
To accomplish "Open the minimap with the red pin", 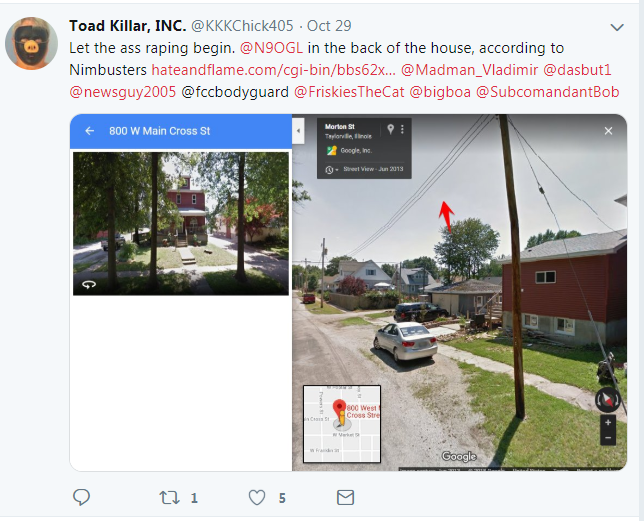I will (x=342, y=424).
